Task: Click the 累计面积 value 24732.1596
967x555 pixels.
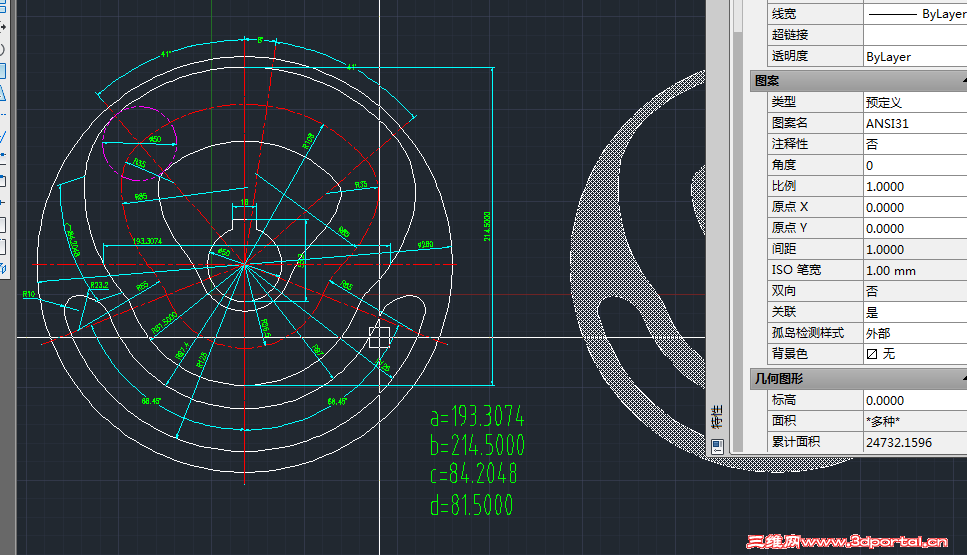Action: [915, 442]
